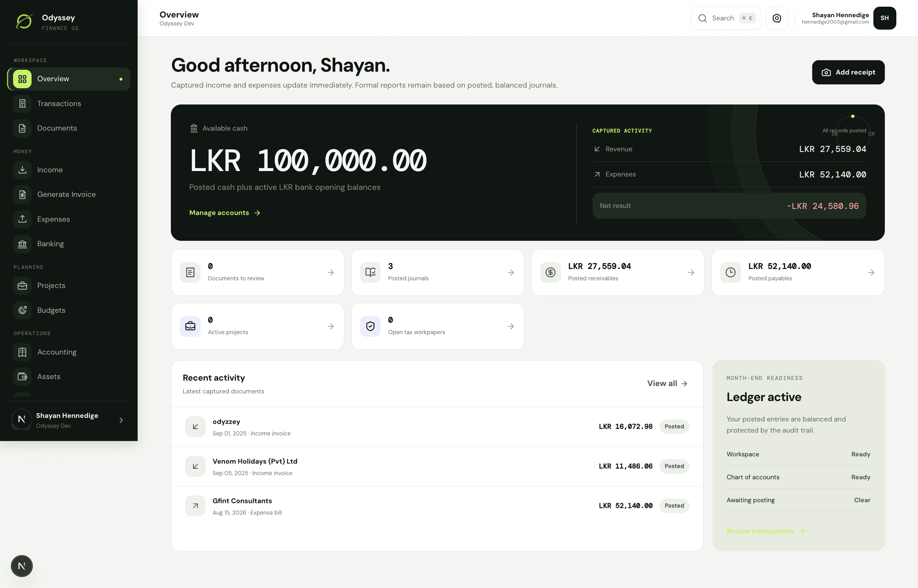Open Active projects via its arrow
Screen dimensions: 918x588
coord(331,326)
